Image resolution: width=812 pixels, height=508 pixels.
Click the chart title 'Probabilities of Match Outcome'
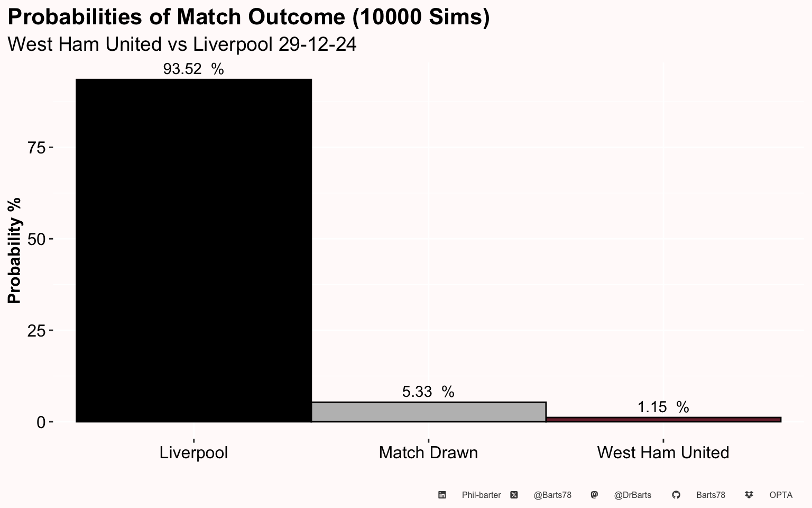(x=248, y=17)
